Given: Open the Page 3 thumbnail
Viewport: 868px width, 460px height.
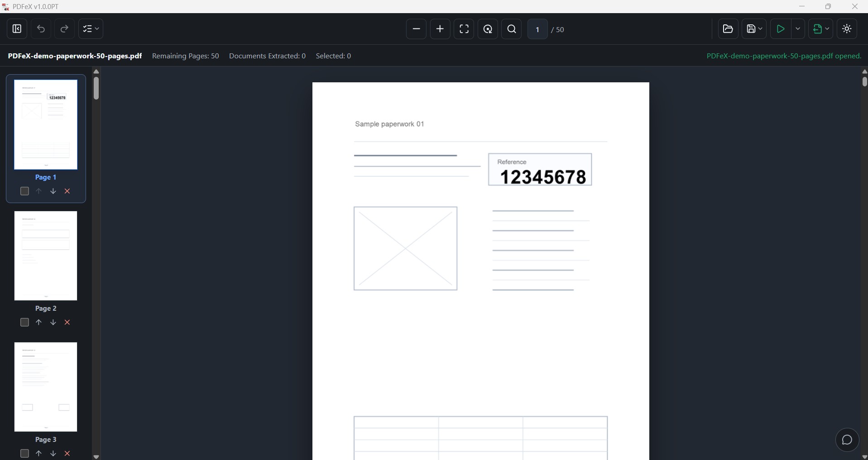Looking at the screenshot, I should [46, 387].
